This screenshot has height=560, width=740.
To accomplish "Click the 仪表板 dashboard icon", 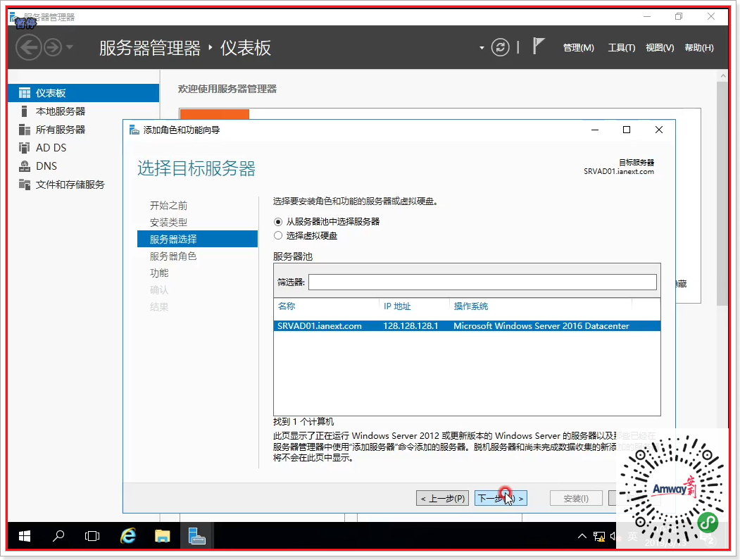I will [25, 93].
